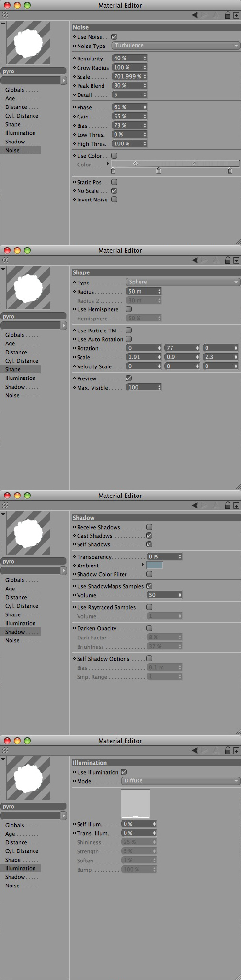
Task: Uncheck the Use Noise checkbox
Action: (x=114, y=37)
